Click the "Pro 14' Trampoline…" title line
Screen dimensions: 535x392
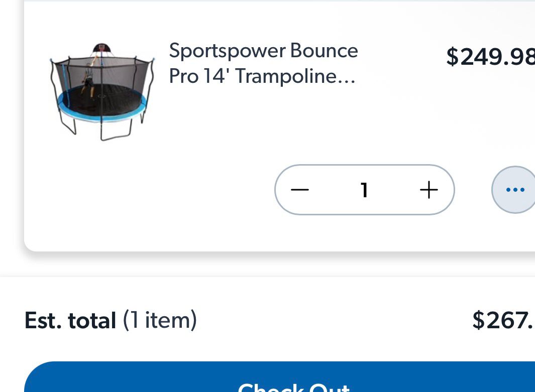tap(262, 76)
